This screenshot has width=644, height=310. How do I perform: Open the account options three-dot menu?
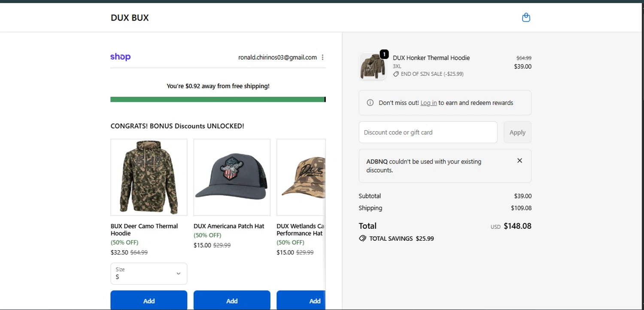(322, 57)
